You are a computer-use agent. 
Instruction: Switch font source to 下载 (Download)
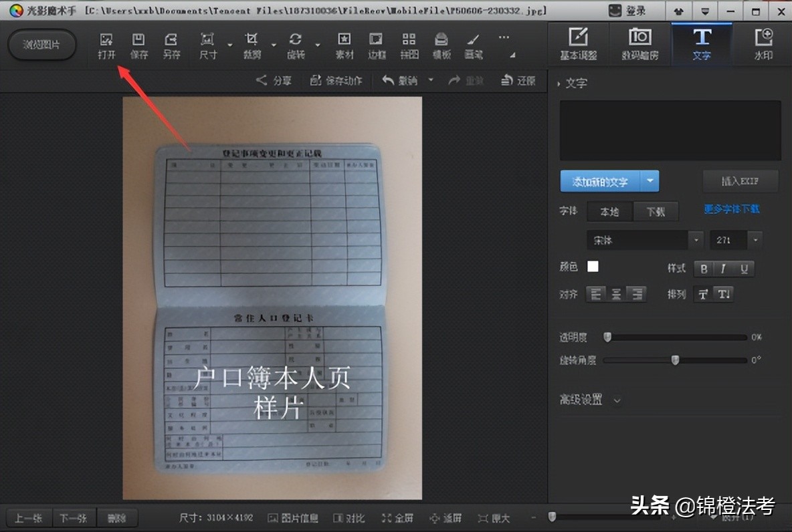(x=656, y=211)
